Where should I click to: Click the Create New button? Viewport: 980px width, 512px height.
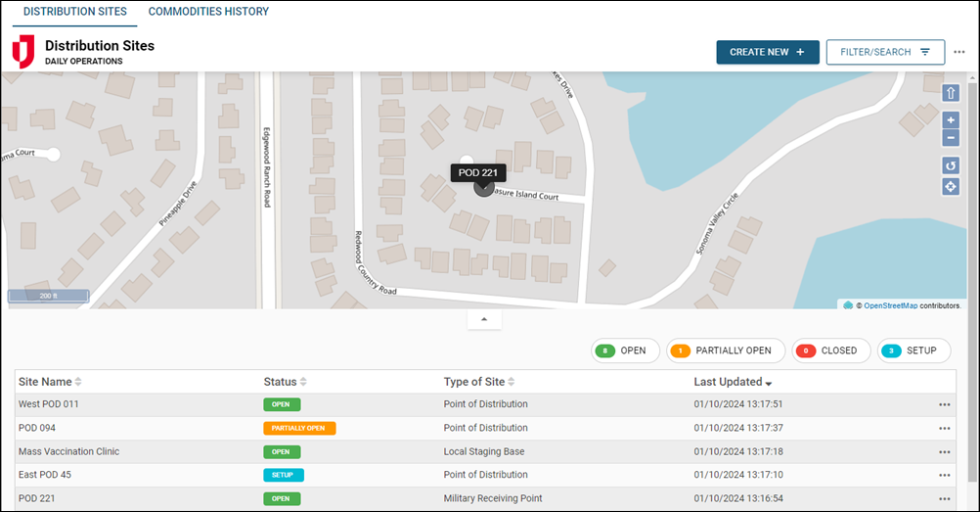pos(767,52)
